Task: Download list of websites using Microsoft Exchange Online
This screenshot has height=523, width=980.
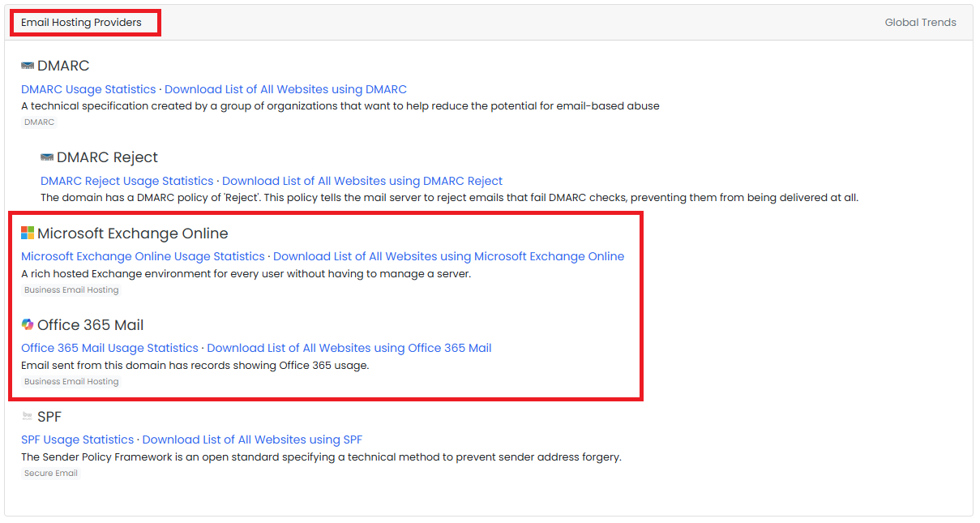Action: pyautogui.click(x=448, y=256)
